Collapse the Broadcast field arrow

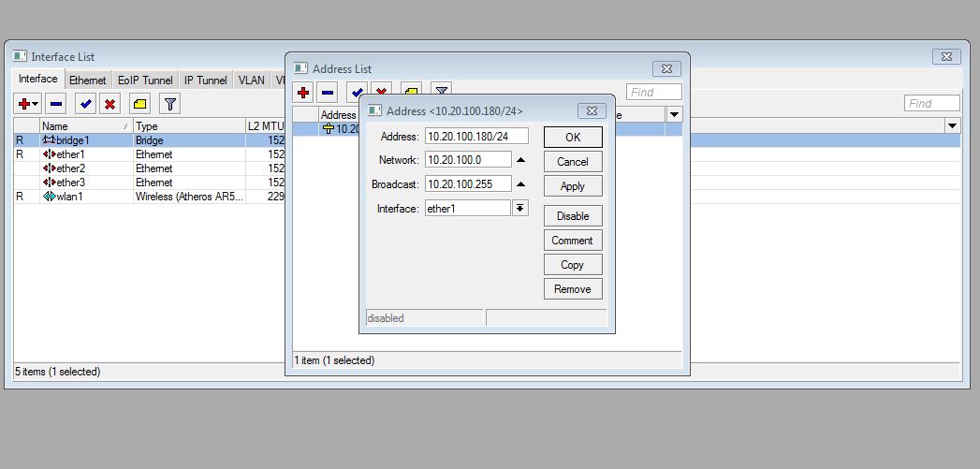tap(520, 184)
